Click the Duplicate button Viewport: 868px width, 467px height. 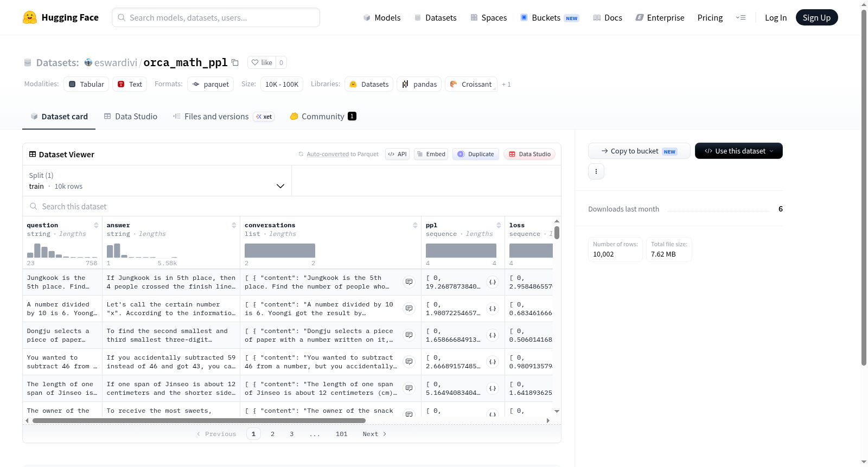[x=476, y=154]
